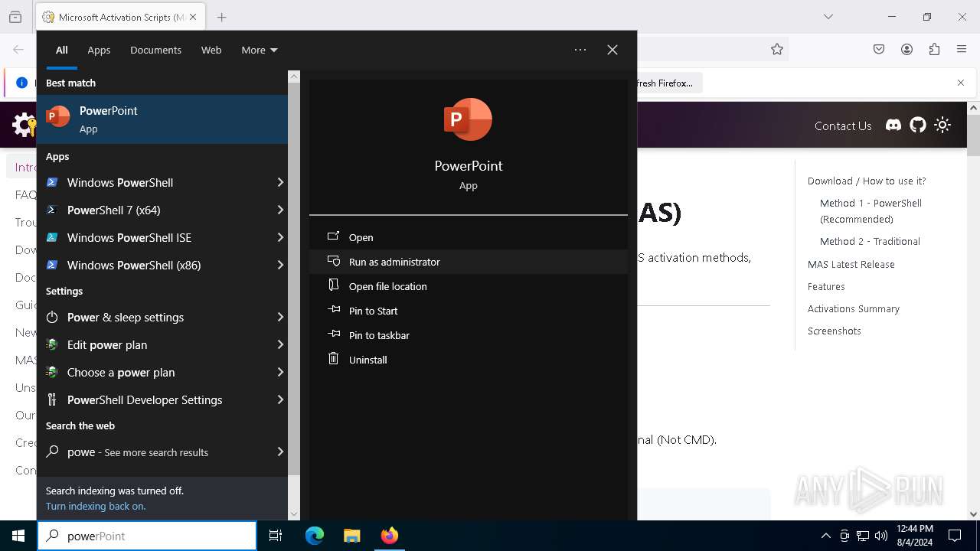Screen dimensions: 980x551
Task: Click the large PowerPoint icon in preview pane
Action: click(x=468, y=119)
